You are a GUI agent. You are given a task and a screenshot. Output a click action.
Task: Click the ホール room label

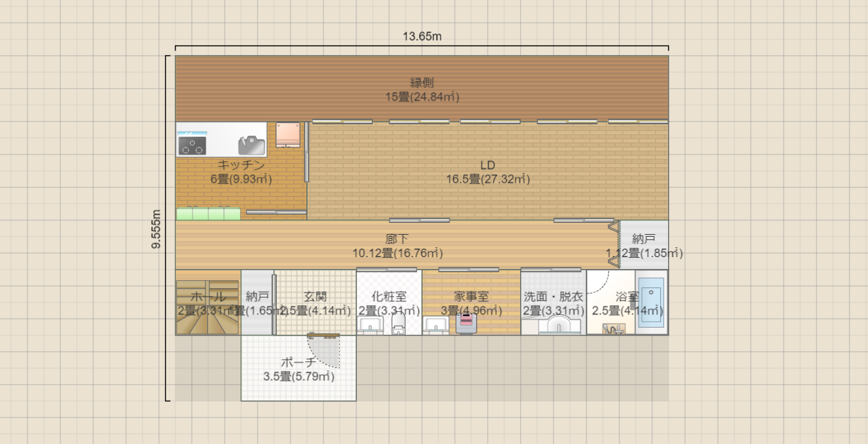pos(208,297)
